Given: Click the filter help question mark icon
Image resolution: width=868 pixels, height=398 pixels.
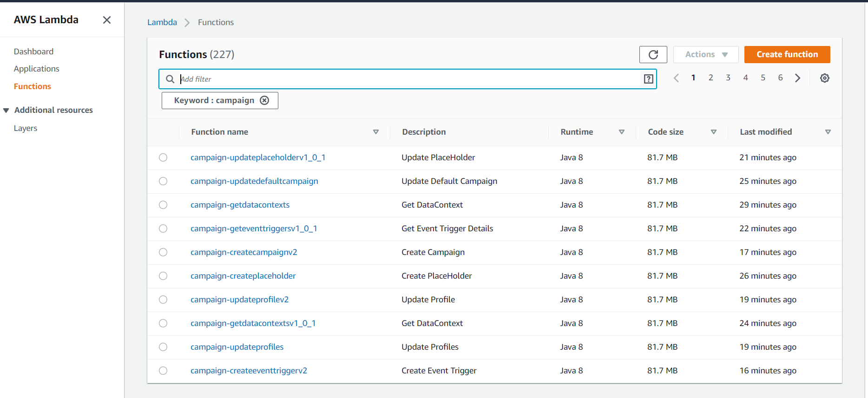Looking at the screenshot, I should [x=648, y=79].
